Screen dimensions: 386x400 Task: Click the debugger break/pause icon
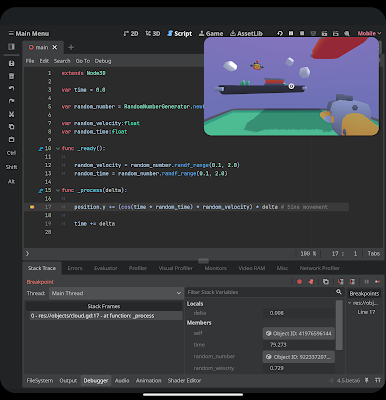click(366, 282)
